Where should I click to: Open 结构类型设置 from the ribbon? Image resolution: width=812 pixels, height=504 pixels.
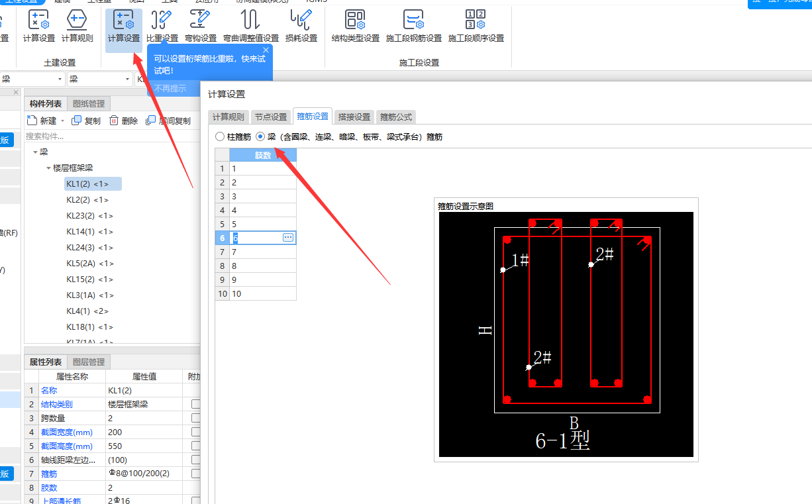click(x=356, y=26)
